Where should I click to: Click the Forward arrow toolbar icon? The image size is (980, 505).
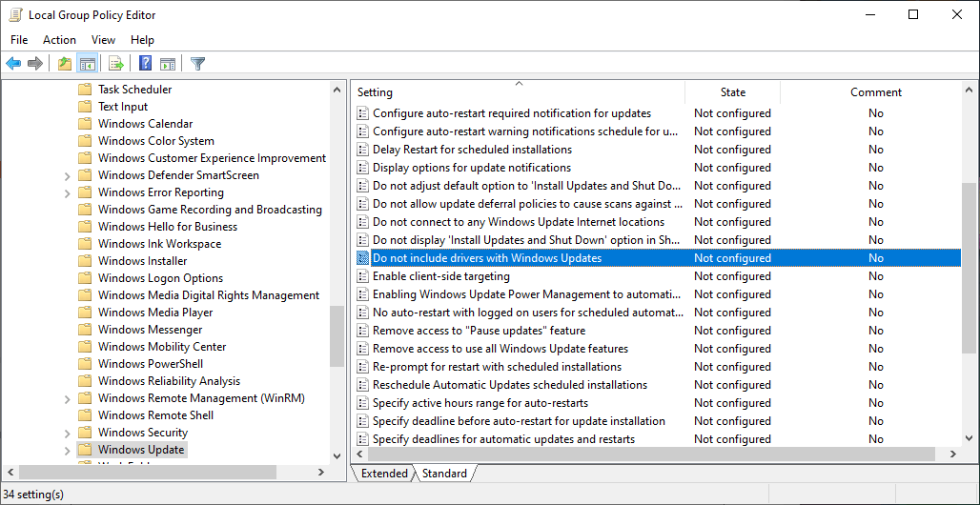coord(35,64)
